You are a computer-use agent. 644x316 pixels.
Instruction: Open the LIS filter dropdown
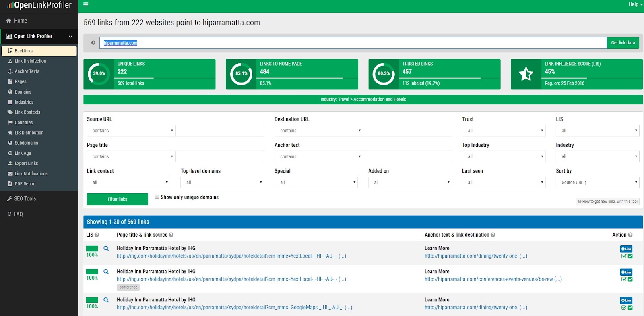click(x=597, y=131)
